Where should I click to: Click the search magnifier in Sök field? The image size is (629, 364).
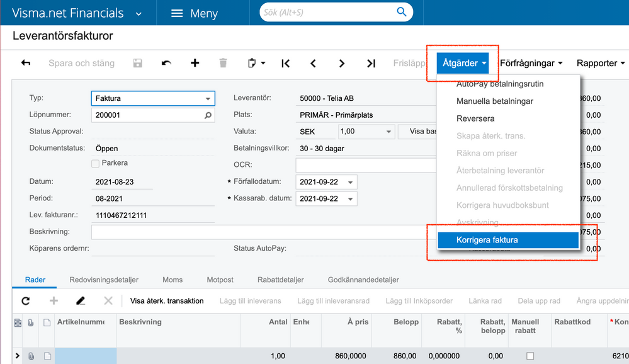coord(401,12)
